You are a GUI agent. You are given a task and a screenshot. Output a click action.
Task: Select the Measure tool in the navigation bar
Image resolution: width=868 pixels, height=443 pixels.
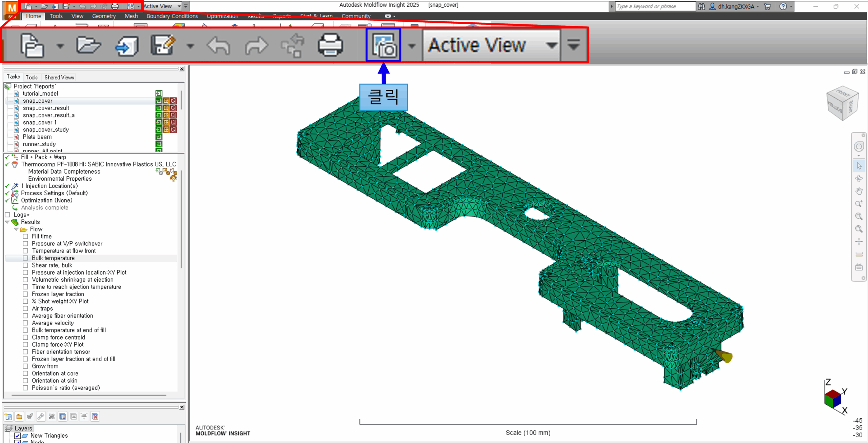pyautogui.click(x=859, y=255)
